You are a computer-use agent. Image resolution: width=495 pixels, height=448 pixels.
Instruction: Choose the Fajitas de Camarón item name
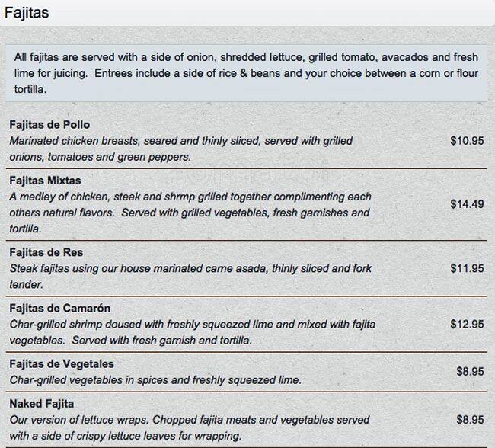59,308
